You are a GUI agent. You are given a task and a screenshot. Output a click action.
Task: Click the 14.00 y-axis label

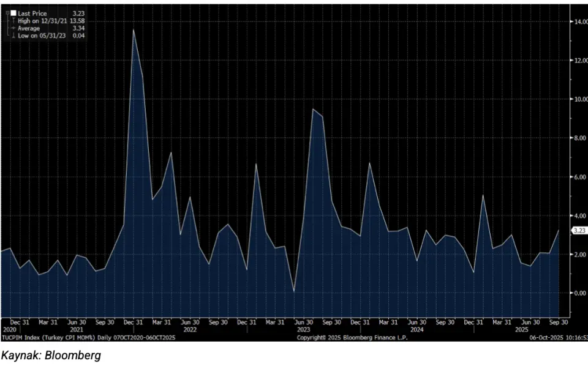[579, 21]
